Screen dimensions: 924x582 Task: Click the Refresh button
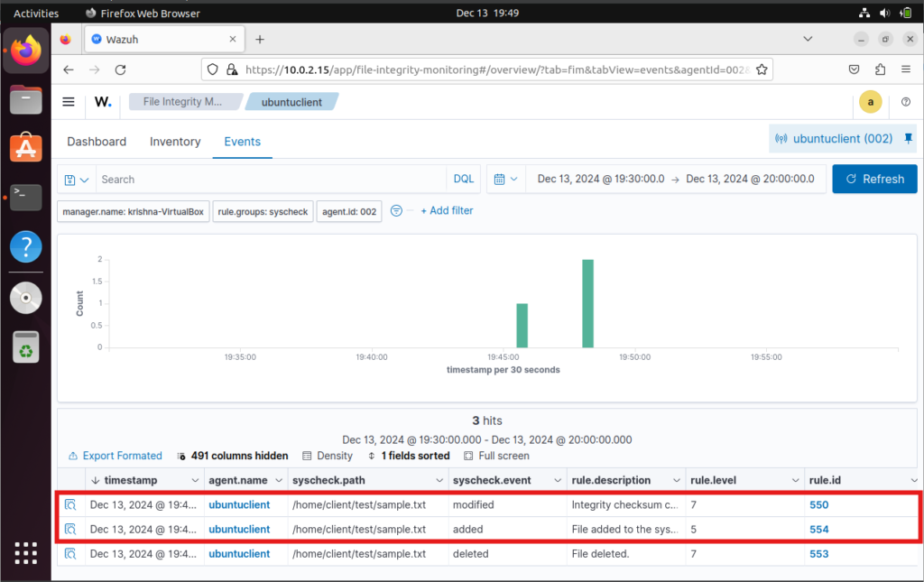(874, 179)
